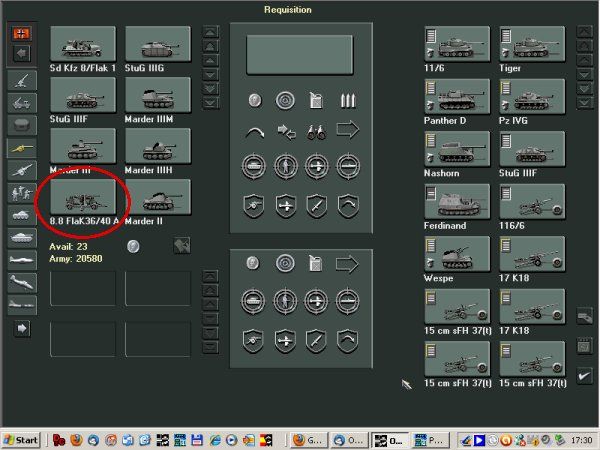The image size is (600, 450).
Task: Click the fuel can in upper stats panel
Action: tap(316, 100)
